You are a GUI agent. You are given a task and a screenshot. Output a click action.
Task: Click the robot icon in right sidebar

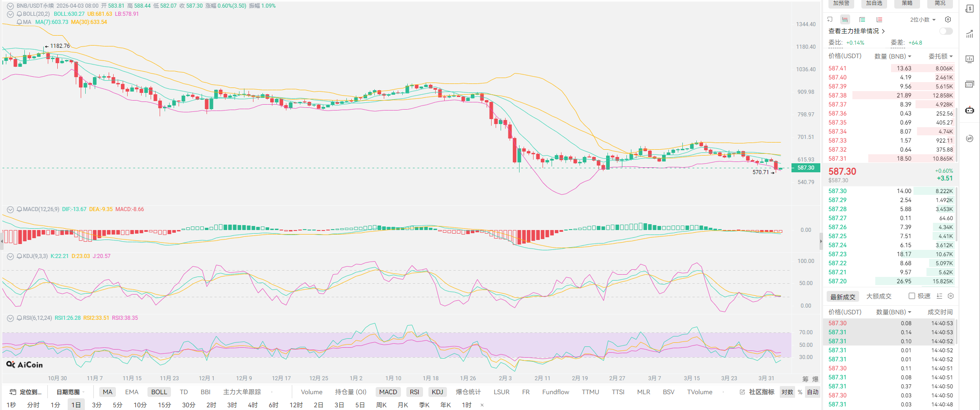tap(969, 110)
